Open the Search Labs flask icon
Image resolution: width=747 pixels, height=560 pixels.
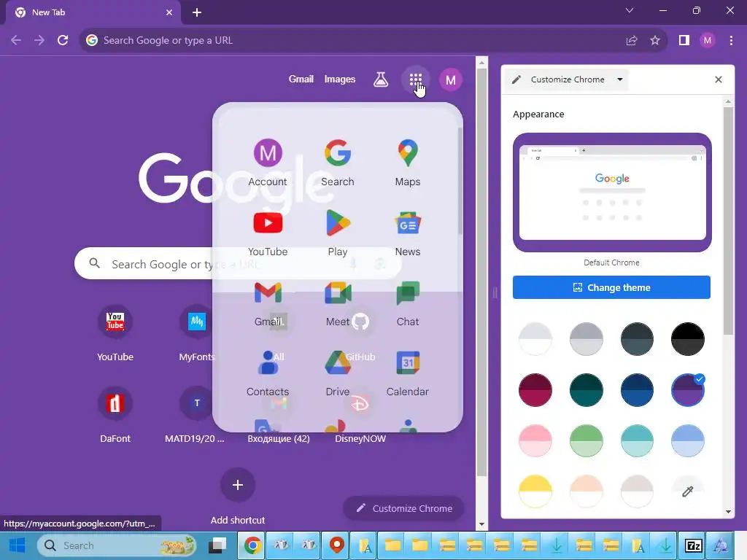[381, 79]
